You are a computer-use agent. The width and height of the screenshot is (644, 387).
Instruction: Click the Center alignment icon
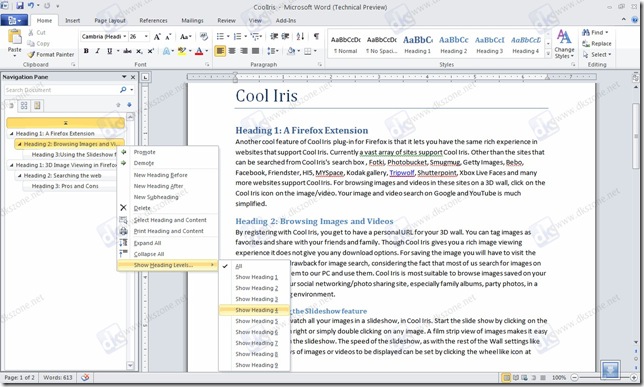point(232,51)
